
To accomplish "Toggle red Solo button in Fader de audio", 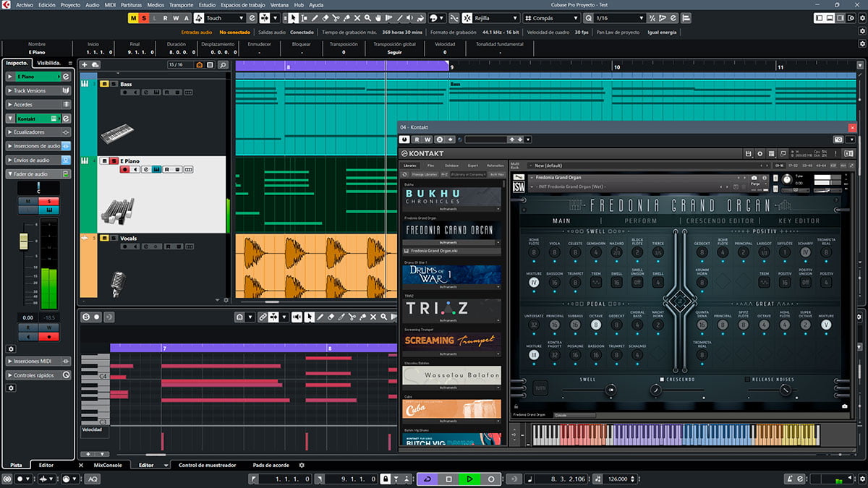I will coord(49,201).
